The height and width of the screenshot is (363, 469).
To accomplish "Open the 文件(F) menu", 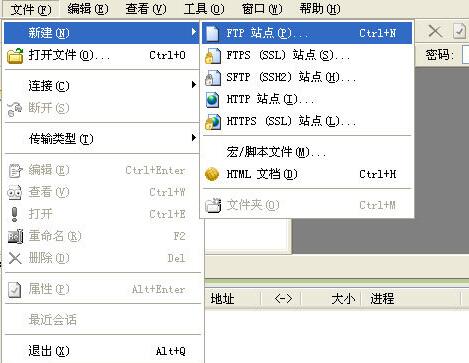I will [31, 9].
